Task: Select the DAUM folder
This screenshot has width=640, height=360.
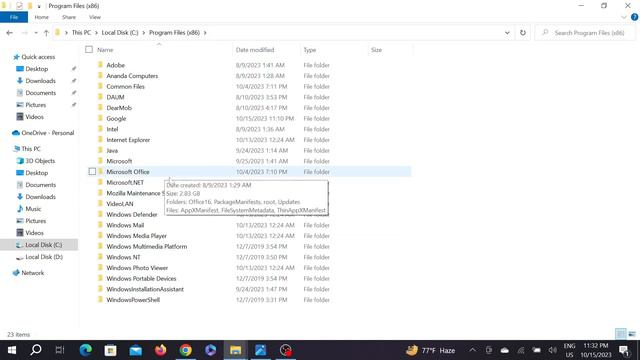Action: pos(115,97)
